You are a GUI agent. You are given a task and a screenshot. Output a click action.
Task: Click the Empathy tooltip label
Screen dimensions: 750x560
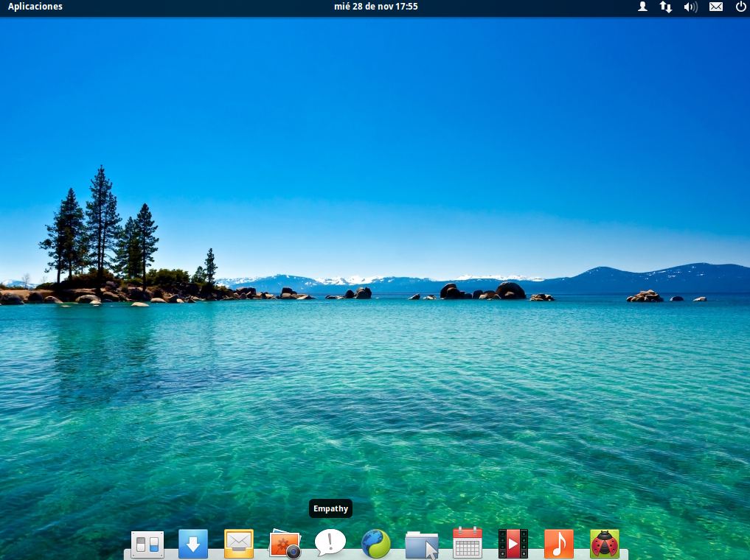(x=330, y=508)
